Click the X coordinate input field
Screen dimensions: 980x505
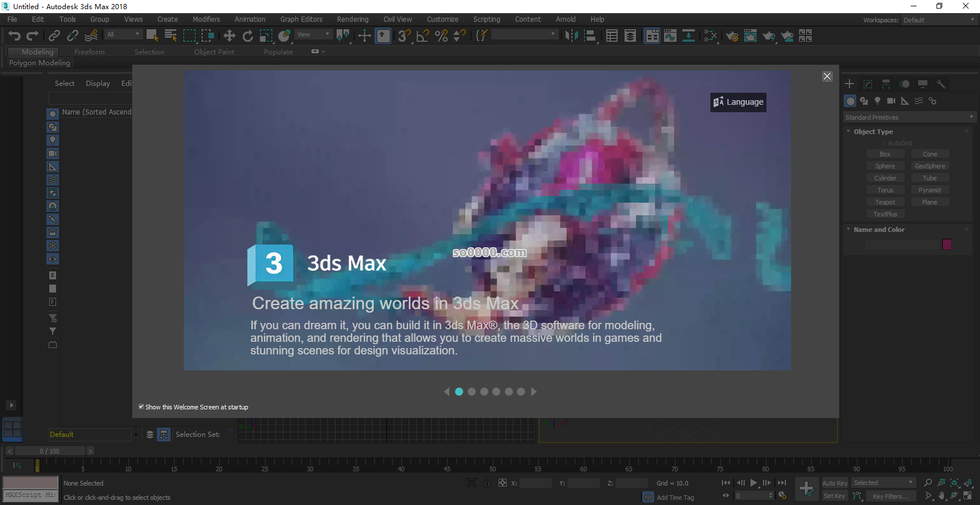click(535, 483)
